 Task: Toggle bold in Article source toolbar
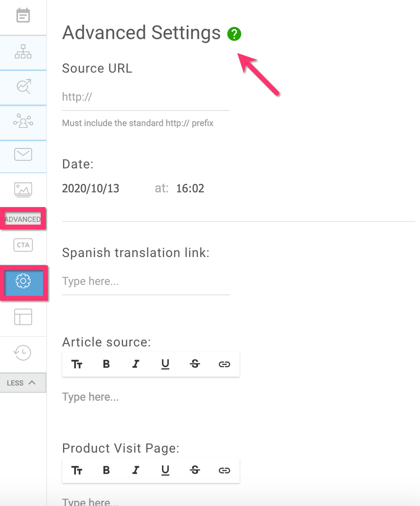(106, 364)
